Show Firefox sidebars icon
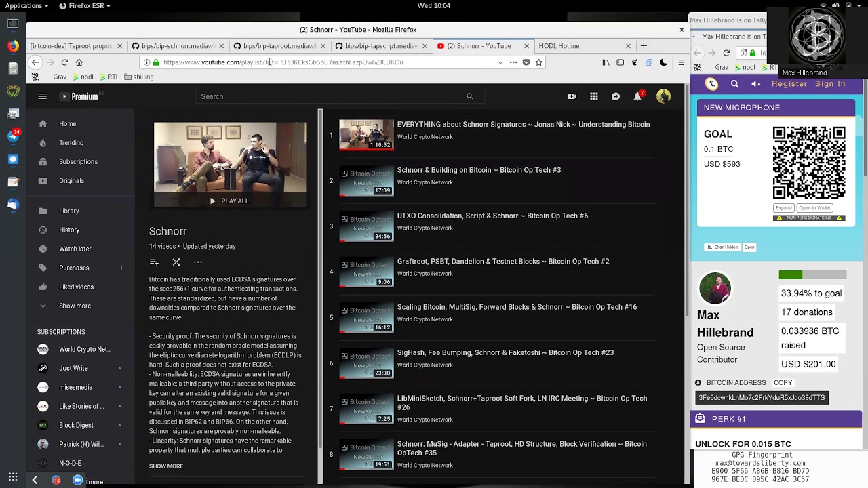The height and width of the screenshot is (488, 868). [620, 62]
